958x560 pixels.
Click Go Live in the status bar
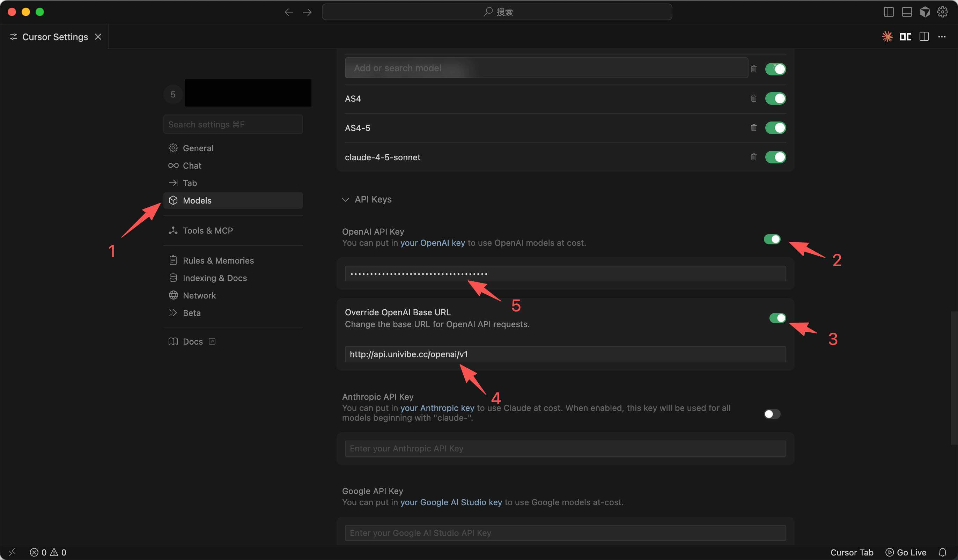906,552
